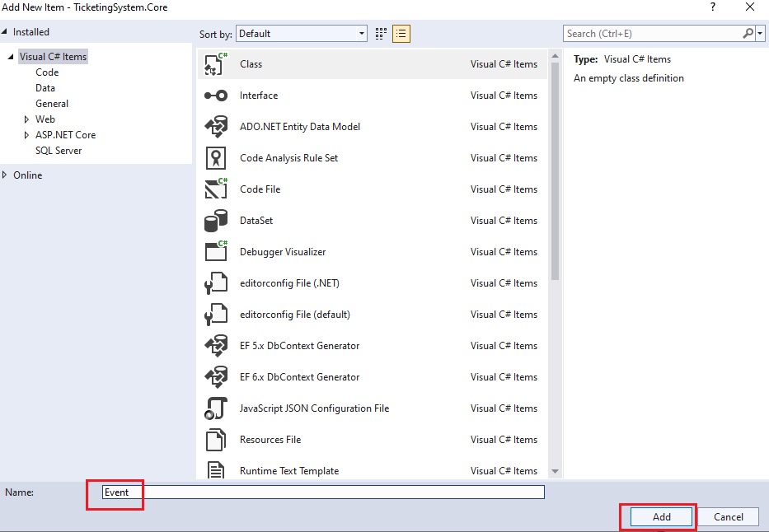The height and width of the screenshot is (532, 769).
Task: Click the template list scrollbar thumb
Action: point(556,171)
